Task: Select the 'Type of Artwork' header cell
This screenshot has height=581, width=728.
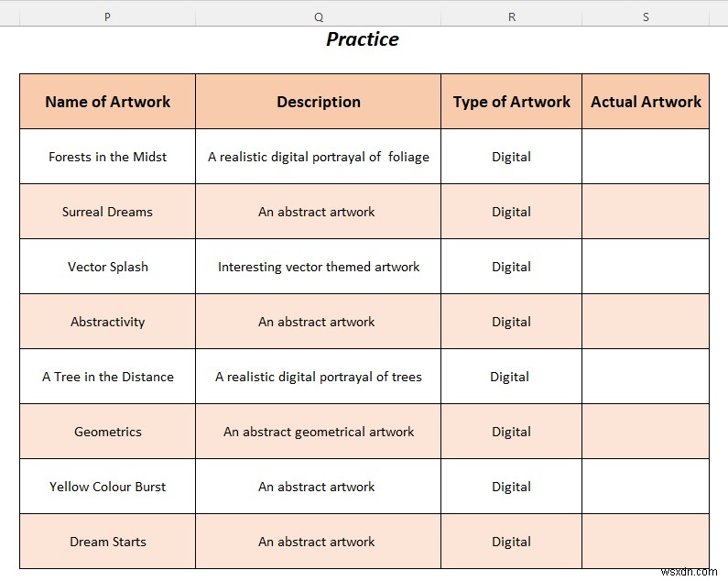Action: tap(511, 102)
